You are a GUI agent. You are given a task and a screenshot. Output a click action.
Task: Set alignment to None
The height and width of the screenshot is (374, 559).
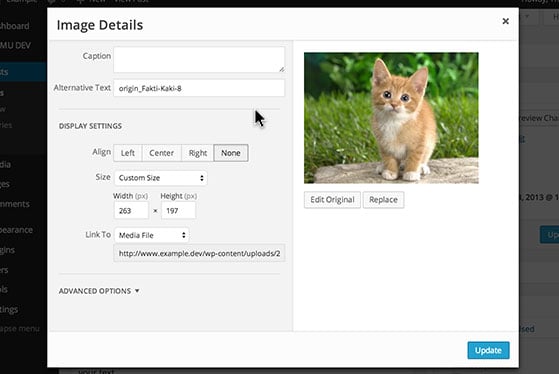[x=231, y=153]
